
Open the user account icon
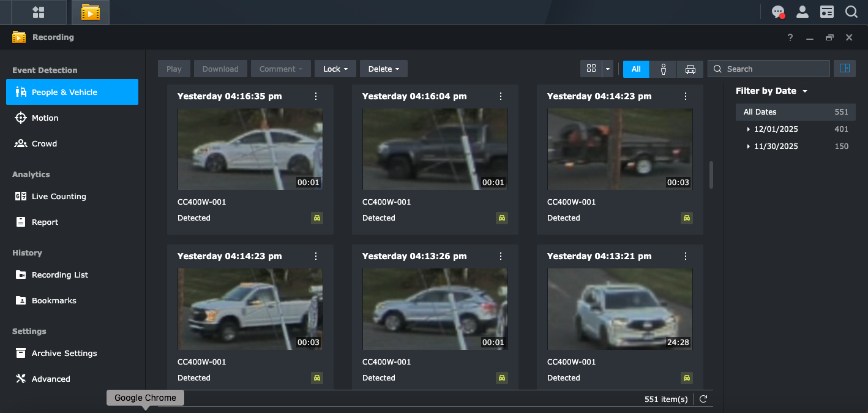pos(802,12)
